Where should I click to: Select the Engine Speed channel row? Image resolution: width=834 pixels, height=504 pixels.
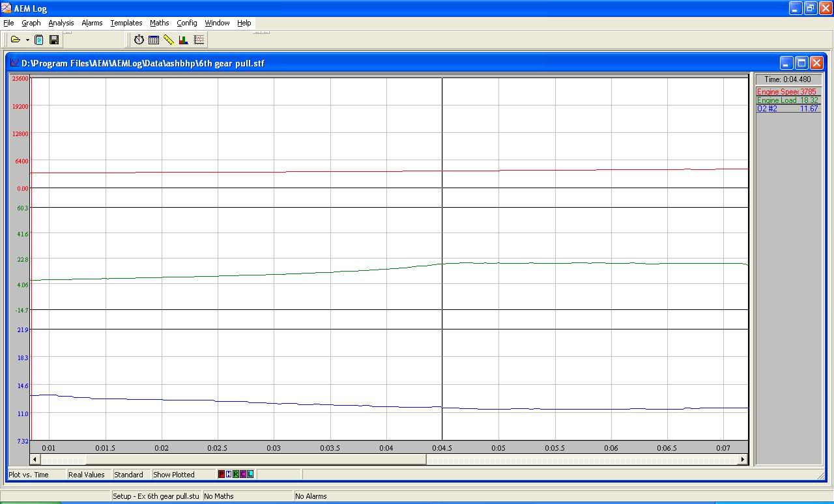coord(788,92)
